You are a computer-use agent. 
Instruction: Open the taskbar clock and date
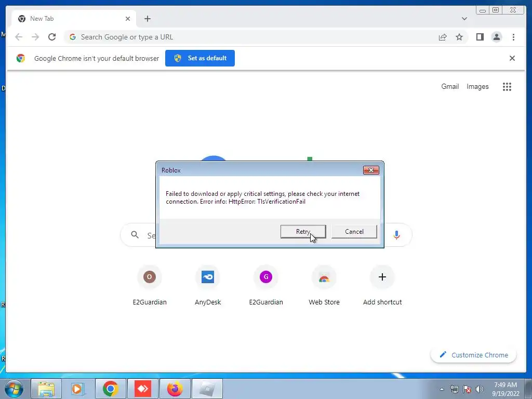click(x=506, y=389)
